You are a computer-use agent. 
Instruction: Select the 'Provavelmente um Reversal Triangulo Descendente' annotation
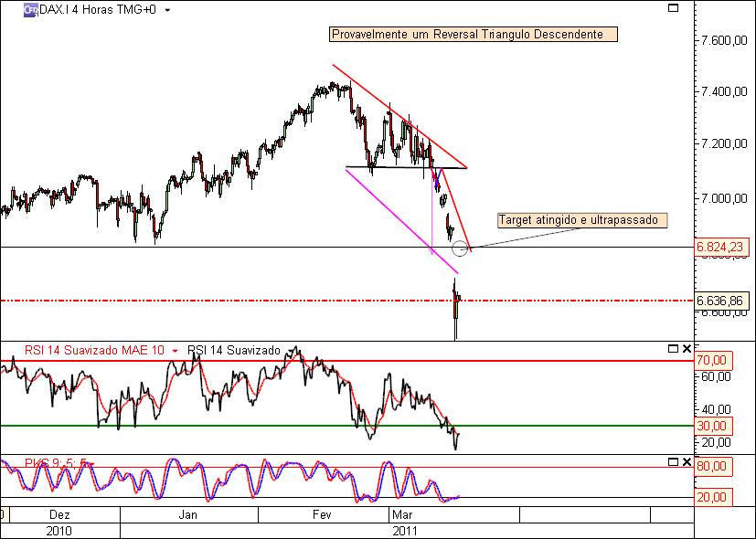pos(473,35)
